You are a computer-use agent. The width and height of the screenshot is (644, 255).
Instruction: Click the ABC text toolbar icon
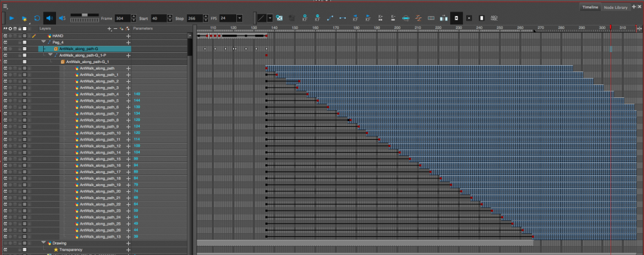click(x=494, y=18)
